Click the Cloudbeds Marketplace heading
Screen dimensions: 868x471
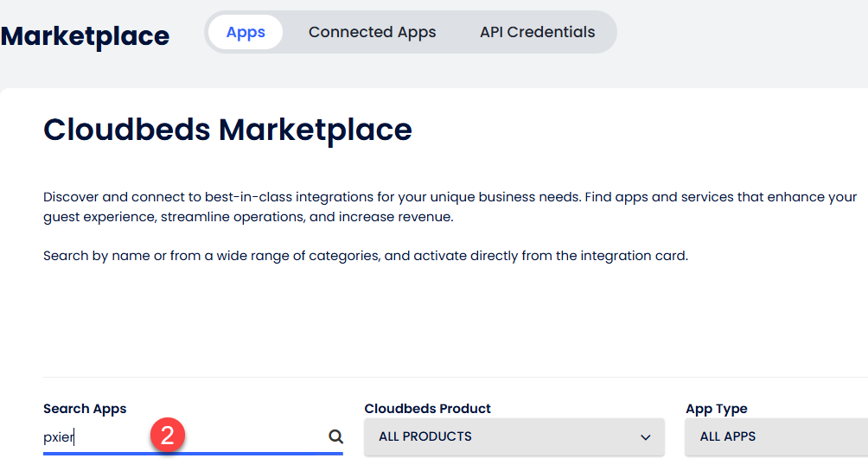pos(227,130)
